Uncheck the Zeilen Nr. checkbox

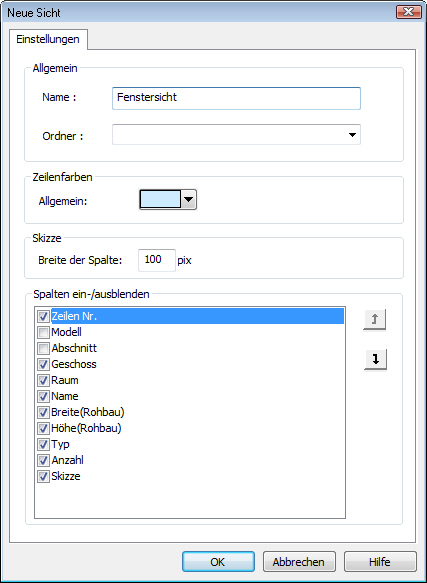tap(43, 316)
